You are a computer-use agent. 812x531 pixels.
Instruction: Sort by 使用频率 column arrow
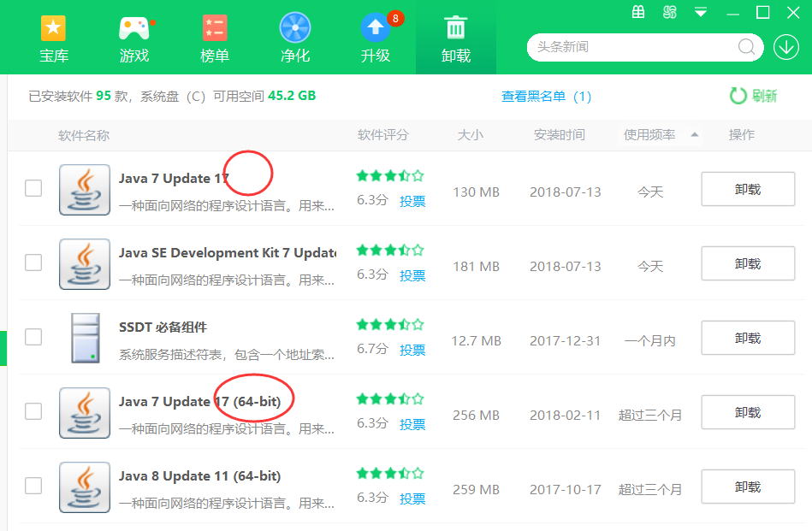tap(695, 134)
